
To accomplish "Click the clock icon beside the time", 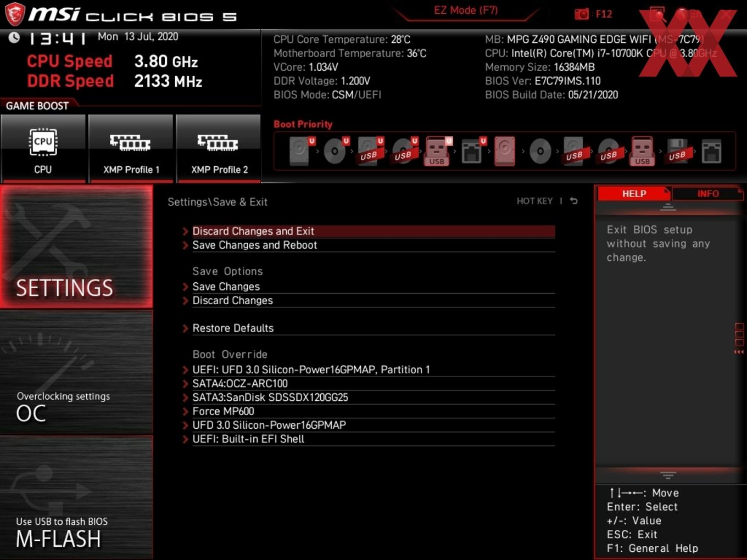I will pyautogui.click(x=14, y=37).
